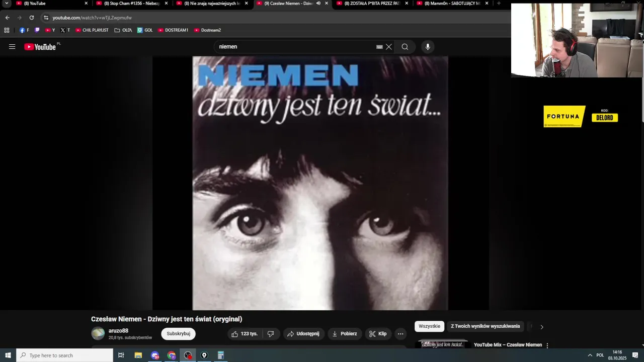Open Task View on the taskbar
The image size is (644, 362).
tap(121, 355)
